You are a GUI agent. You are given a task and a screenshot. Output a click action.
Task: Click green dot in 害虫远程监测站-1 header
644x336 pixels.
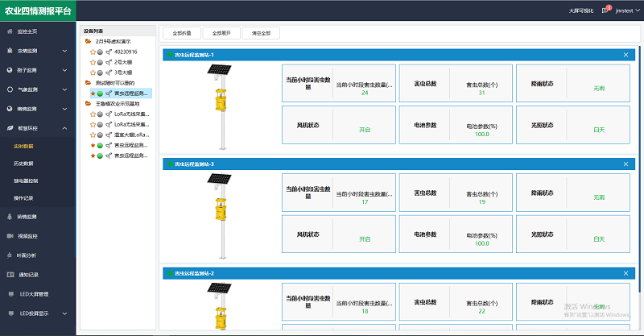pyautogui.click(x=170, y=55)
